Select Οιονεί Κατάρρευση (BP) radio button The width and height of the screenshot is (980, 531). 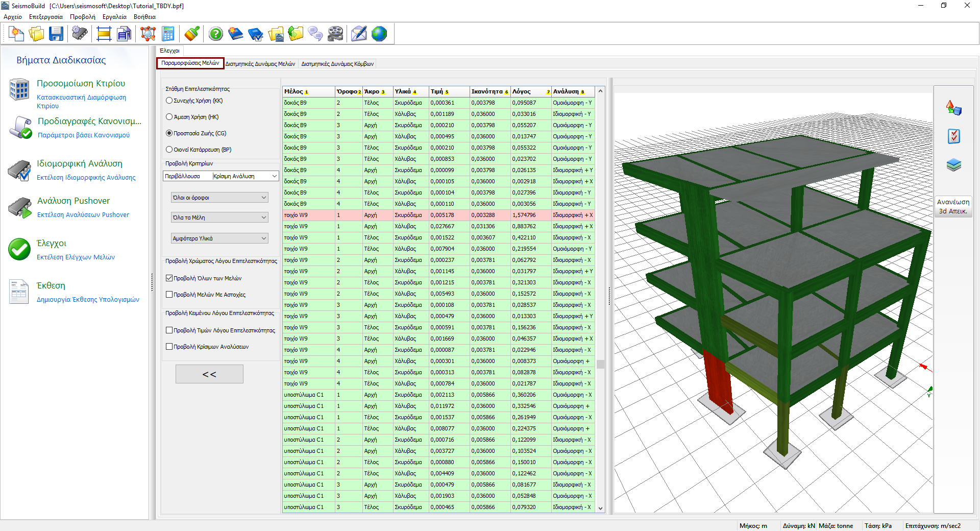click(x=169, y=150)
